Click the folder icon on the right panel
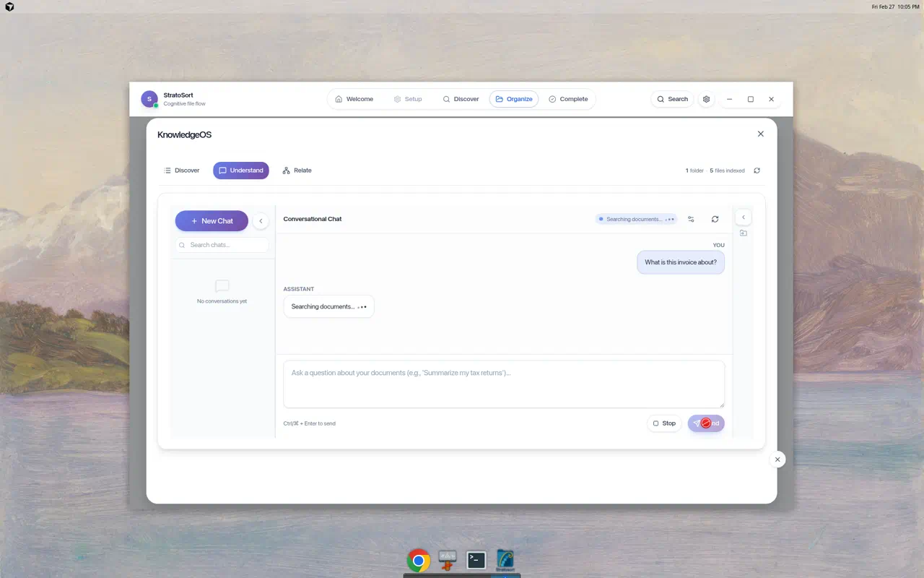Viewport: 924px width, 578px height. tap(744, 233)
